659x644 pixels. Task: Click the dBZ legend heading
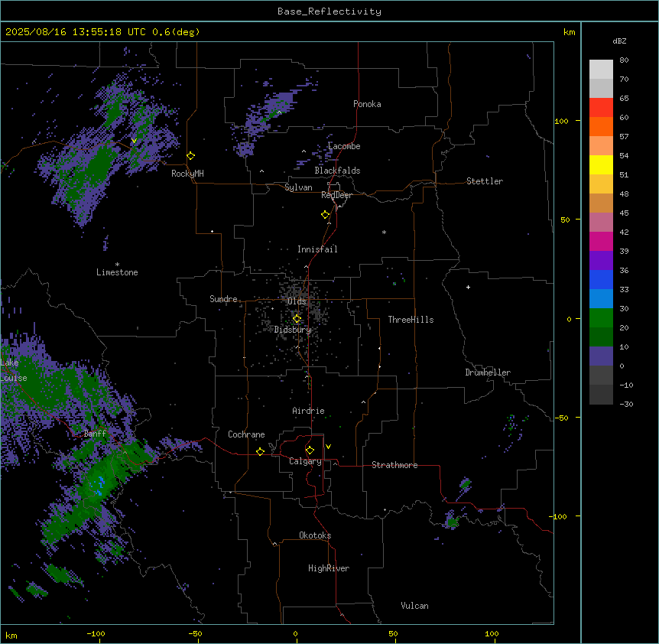(x=619, y=41)
